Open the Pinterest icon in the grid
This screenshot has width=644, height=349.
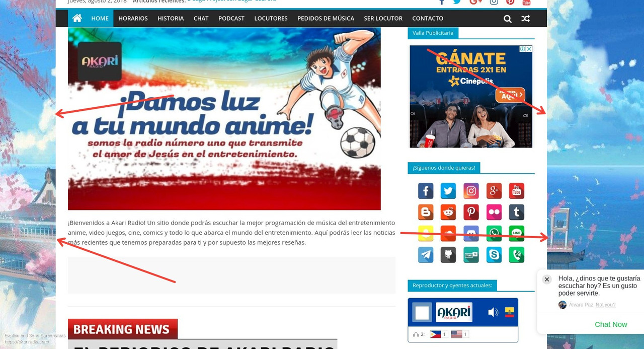[x=471, y=212]
